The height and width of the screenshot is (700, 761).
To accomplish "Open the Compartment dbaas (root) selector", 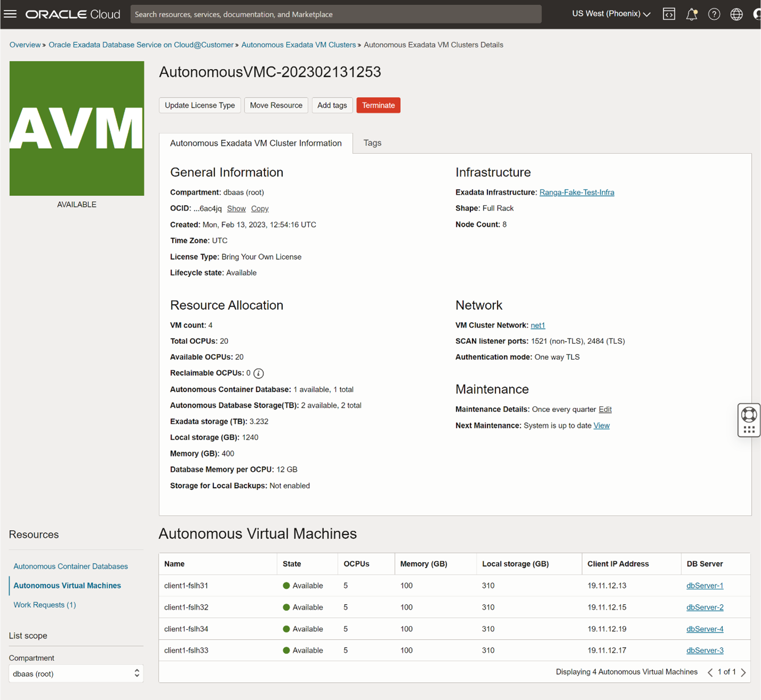I will tap(76, 673).
